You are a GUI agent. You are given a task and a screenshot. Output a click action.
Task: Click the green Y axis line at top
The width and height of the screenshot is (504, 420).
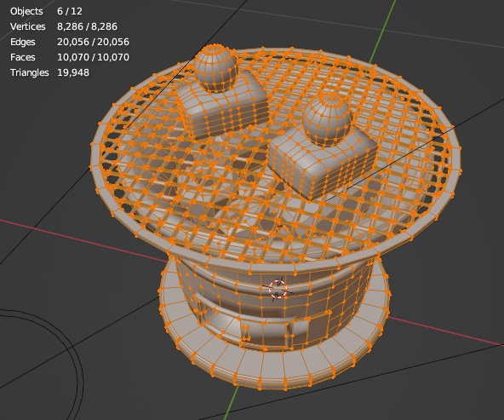(x=381, y=32)
